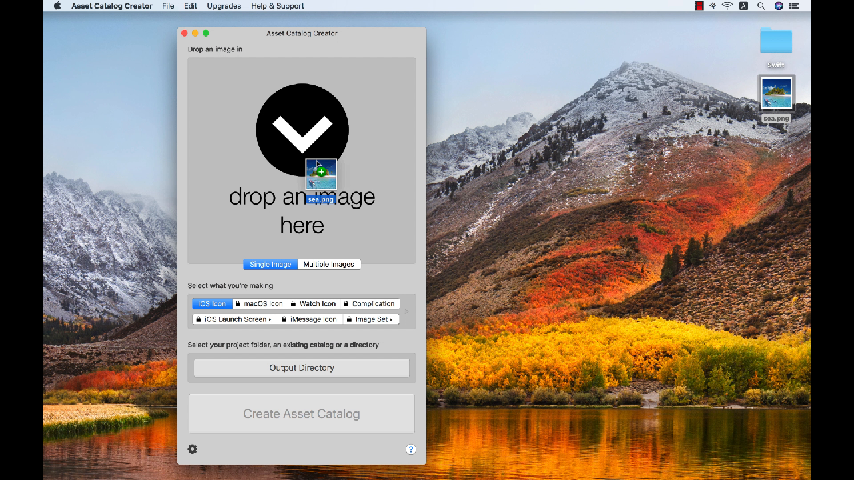Choose the locked iMessage Icon type
Viewport: 854px width, 480px height.
pyautogui.click(x=309, y=319)
